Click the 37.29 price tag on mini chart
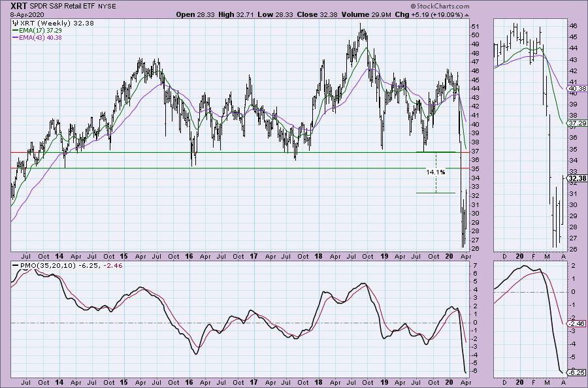The height and width of the screenshot is (388, 588). [578, 123]
